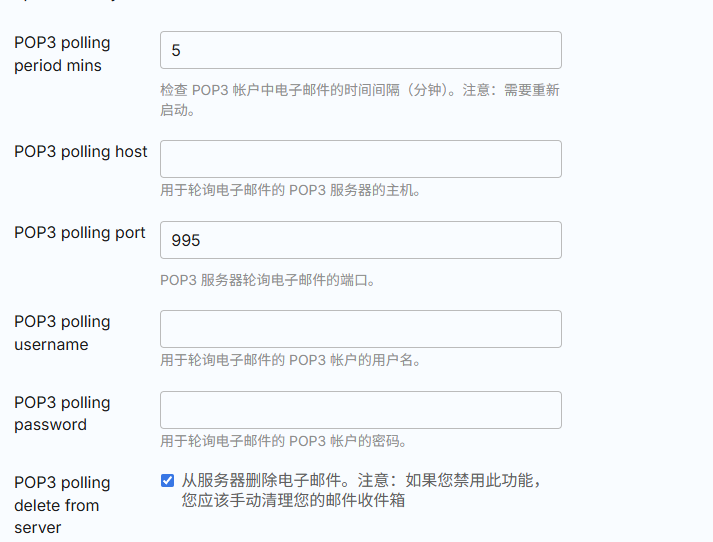713x542 pixels.
Task: Click the 您应该手动清理您的邮件收件箱 label line
Action: (x=293, y=500)
